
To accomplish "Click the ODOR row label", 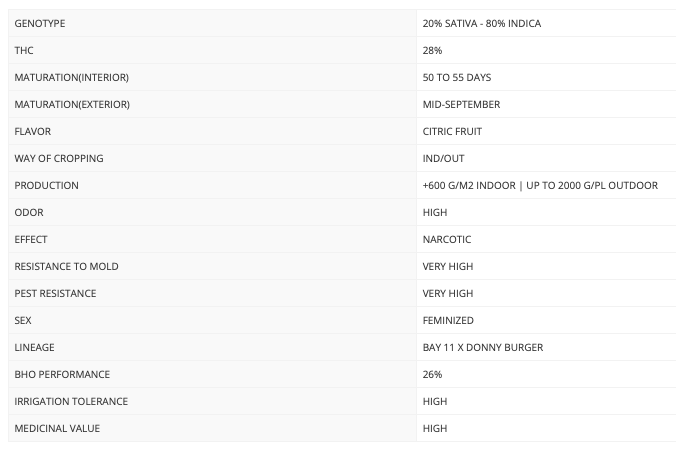I will coord(29,212).
